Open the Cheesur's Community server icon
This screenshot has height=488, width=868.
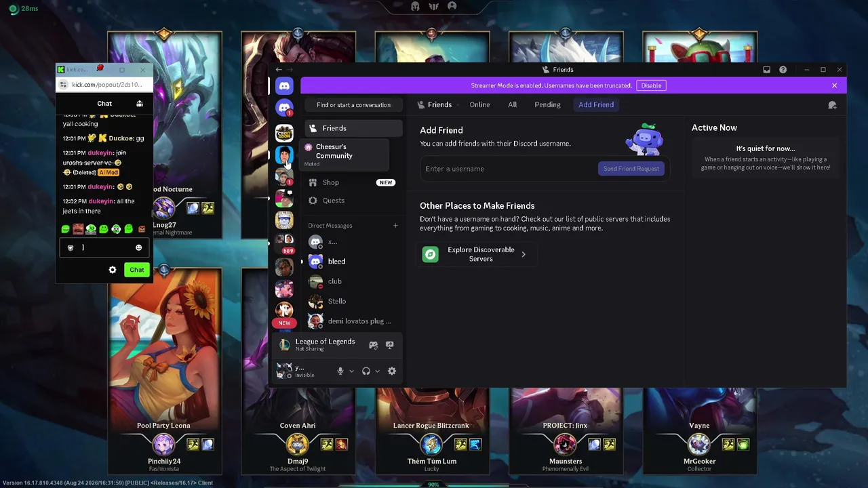284,155
